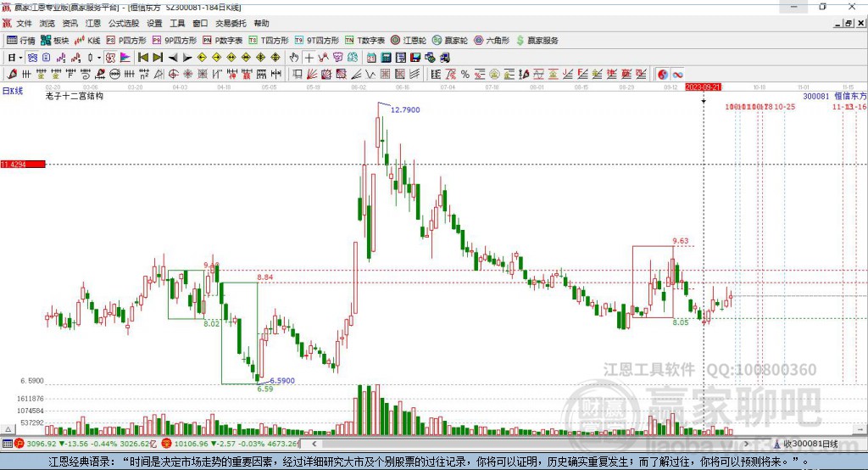Open the P四方形 square tool
The height and width of the screenshot is (470, 868).
(126, 41)
